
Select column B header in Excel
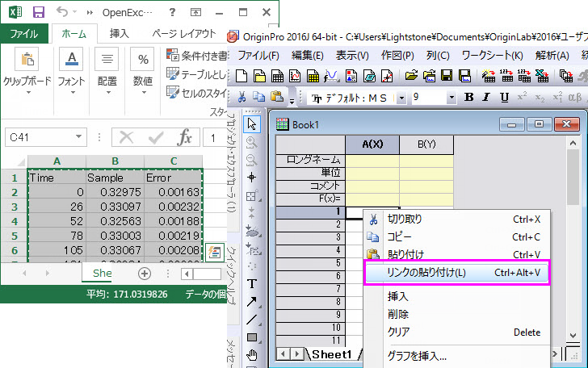(x=115, y=161)
